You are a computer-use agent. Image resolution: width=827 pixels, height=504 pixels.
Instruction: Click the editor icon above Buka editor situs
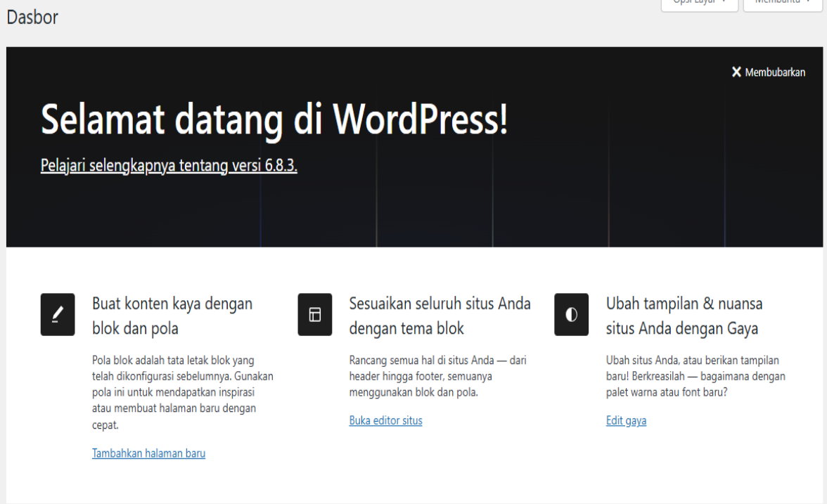pos(314,315)
